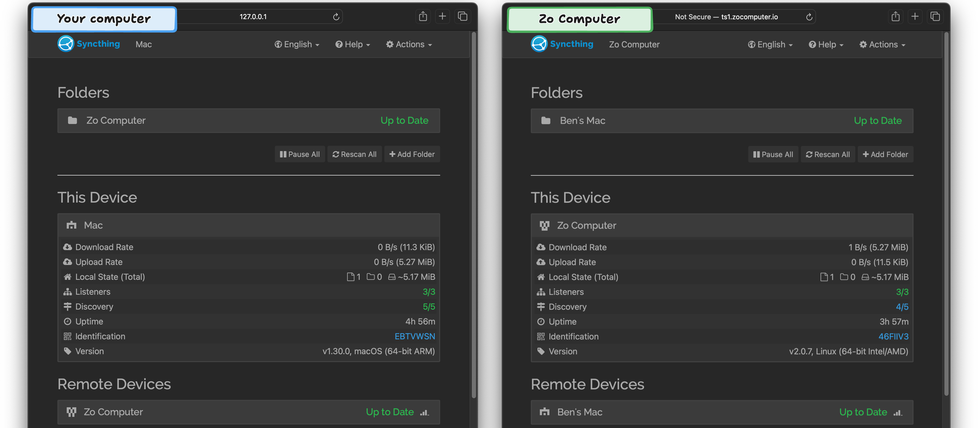Click the 5/5 Discovery value in Mac window

point(429,307)
